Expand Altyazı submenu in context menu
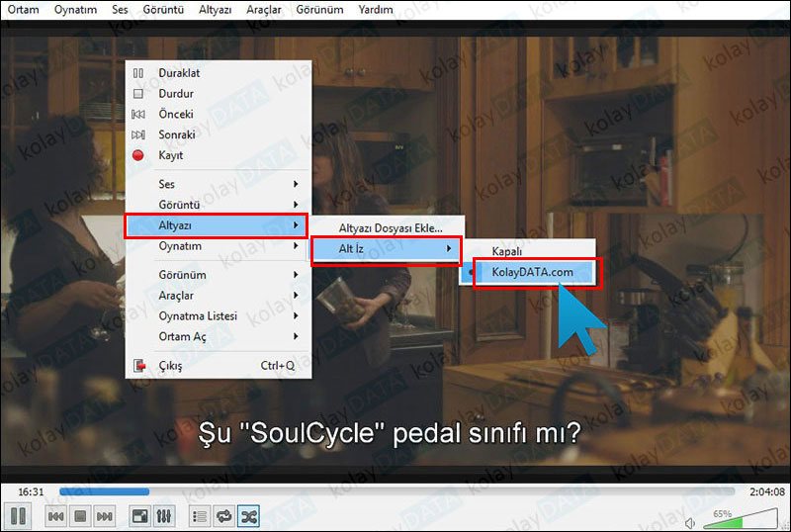 coord(216,225)
